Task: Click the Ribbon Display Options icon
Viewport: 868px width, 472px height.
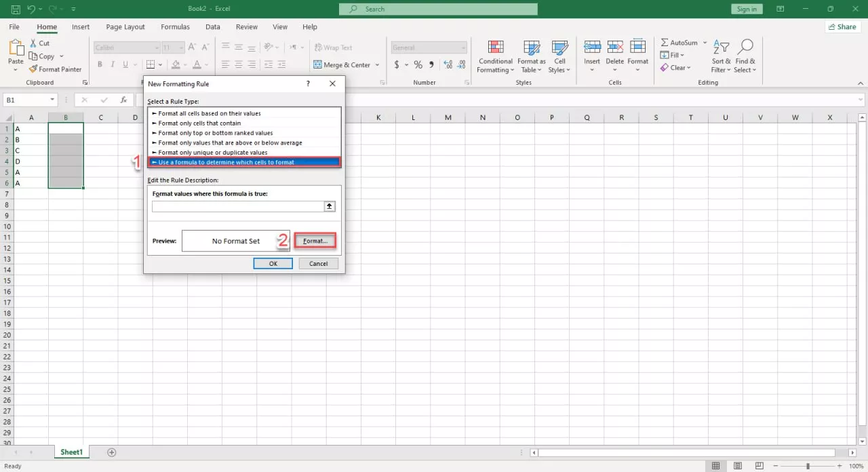Action: pyautogui.click(x=781, y=9)
